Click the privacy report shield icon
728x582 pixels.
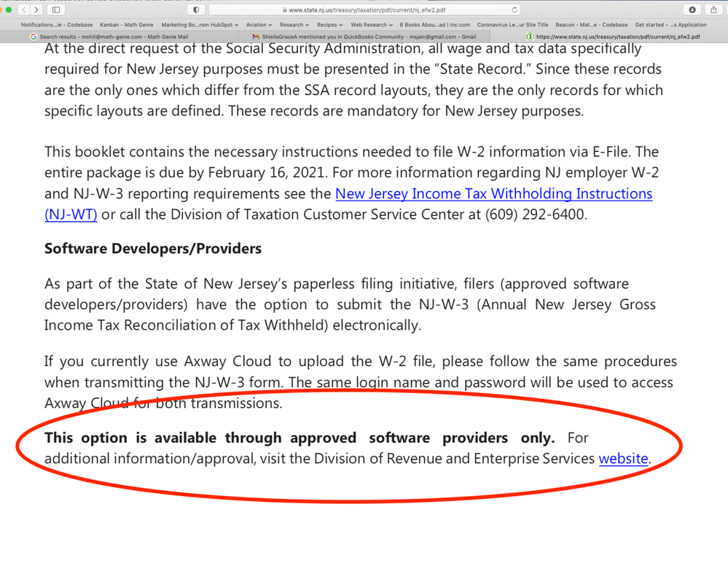[x=196, y=9]
